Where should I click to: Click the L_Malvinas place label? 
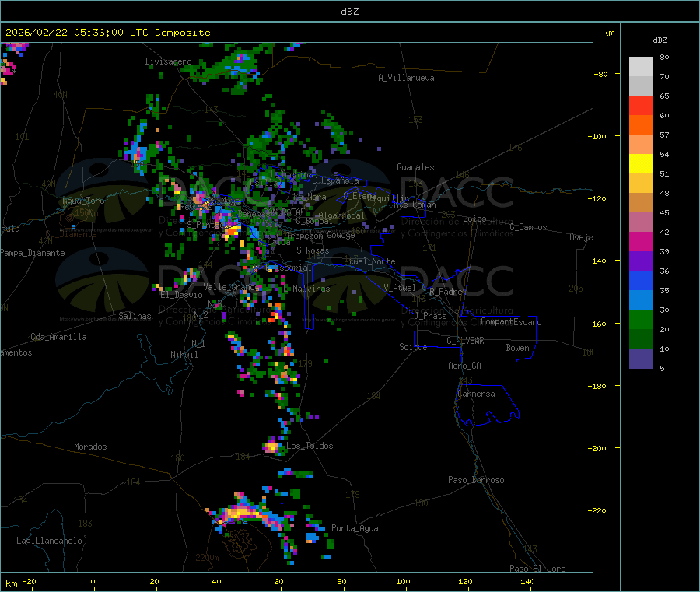[306, 289]
